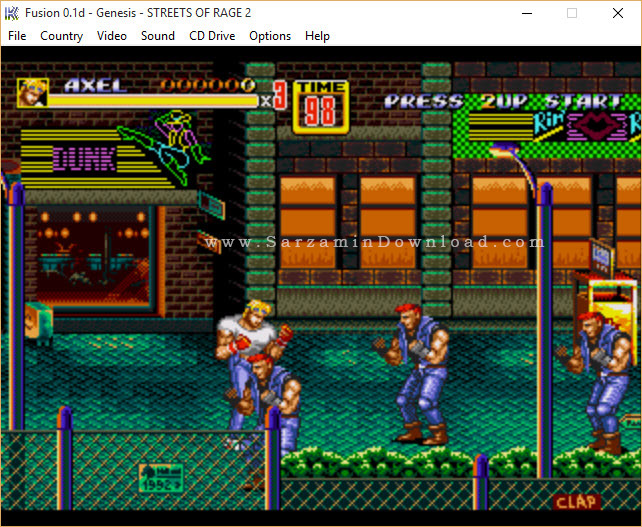Screen dimensions: 642x527
Task: Minimize the Fusion window
Action: point(527,13)
